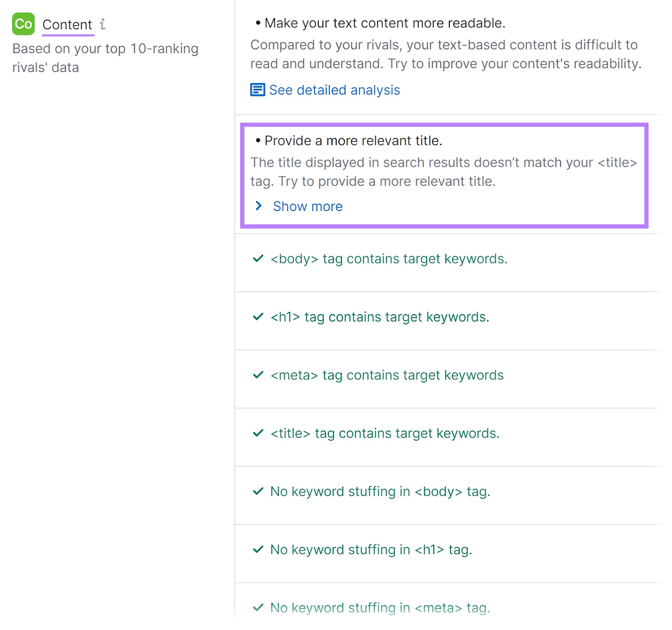The width and height of the screenshot is (672, 630).
Task: Select the underlined Content section label
Action: 68,24
